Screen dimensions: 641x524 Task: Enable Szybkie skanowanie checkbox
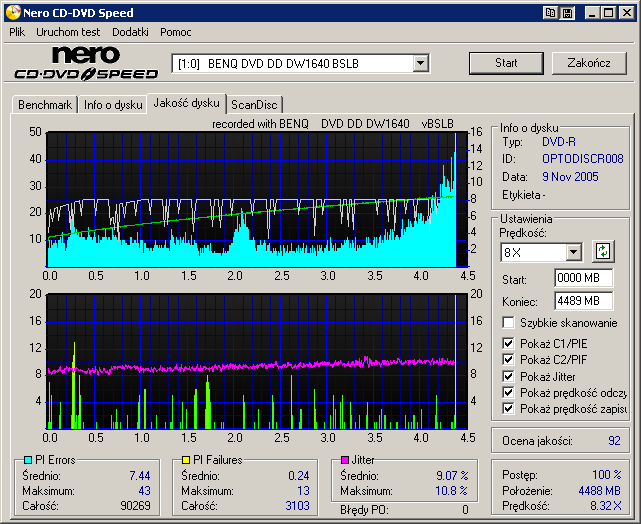point(508,322)
